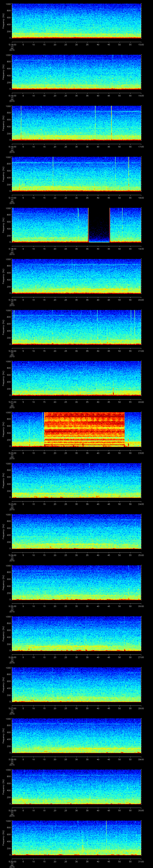Click the 50-second tick under the 5:22:00 spectrogram

coord(120,453)
